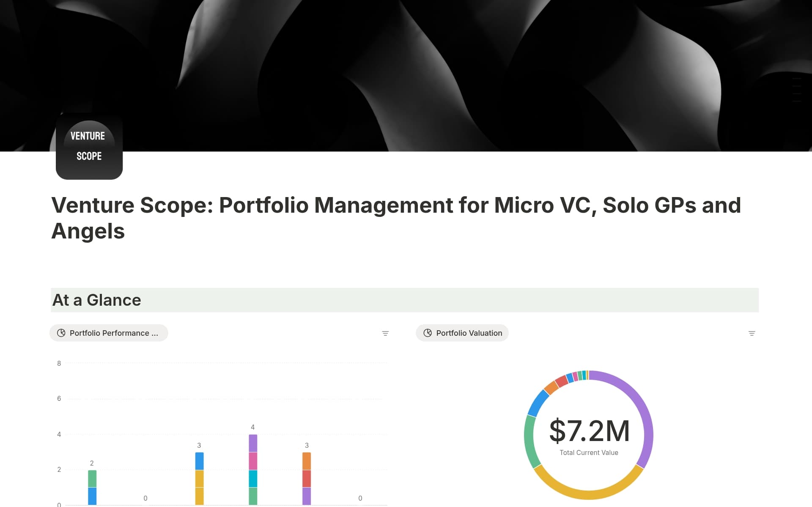Click the chart icon beside Portfolio Valuation

(x=428, y=333)
